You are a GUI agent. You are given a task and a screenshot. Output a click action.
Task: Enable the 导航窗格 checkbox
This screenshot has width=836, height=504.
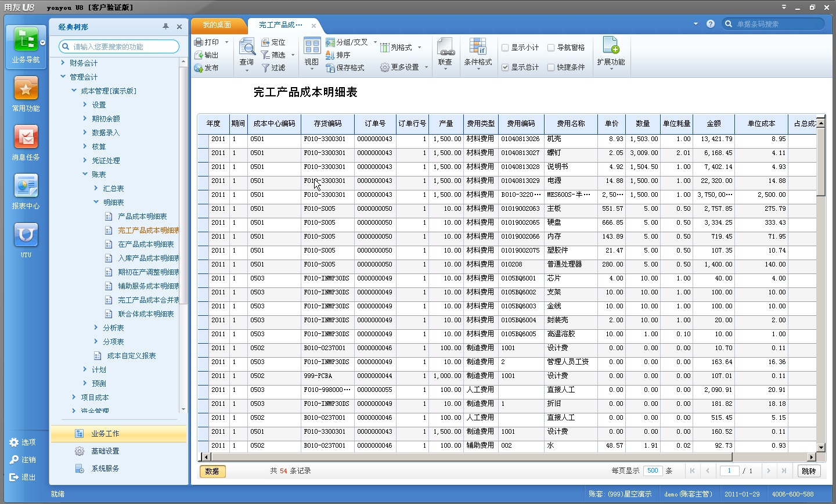pos(551,48)
